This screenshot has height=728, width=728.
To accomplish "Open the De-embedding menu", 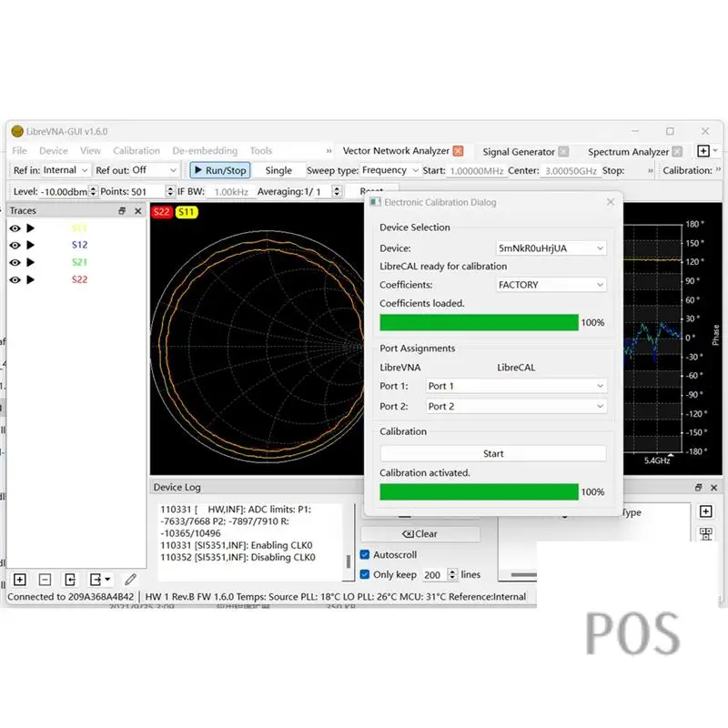I will 205,151.
